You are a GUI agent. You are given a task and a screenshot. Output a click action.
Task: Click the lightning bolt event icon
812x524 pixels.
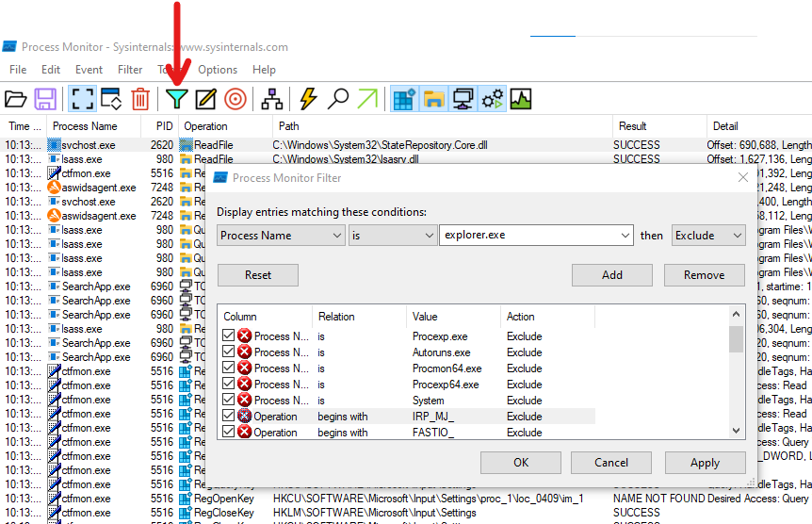[x=309, y=99]
